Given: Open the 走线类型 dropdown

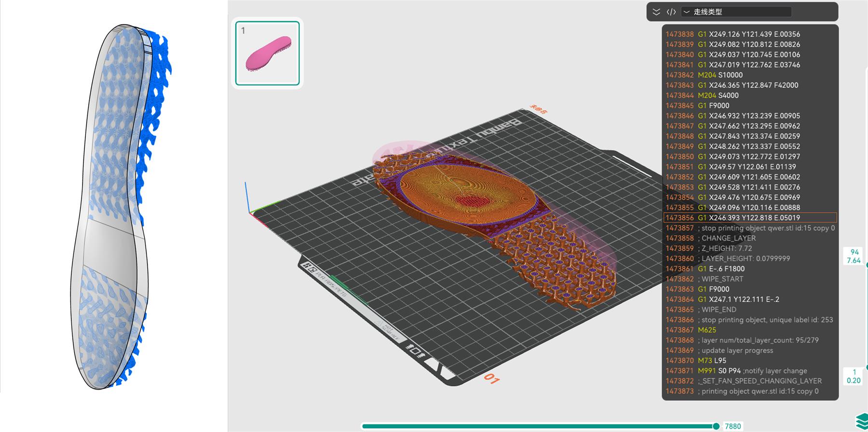Looking at the screenshot, I should click(x=736, y=12).
